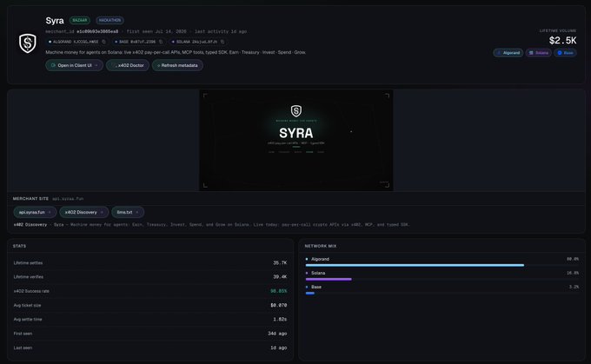Click the STATS panel heading

(20, 246)
